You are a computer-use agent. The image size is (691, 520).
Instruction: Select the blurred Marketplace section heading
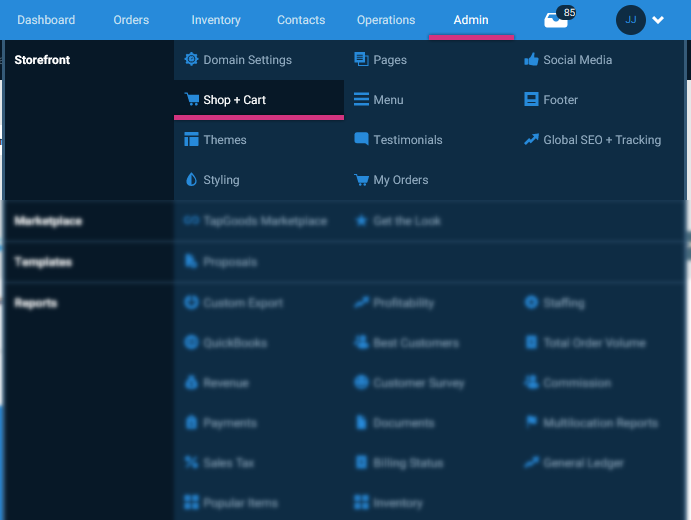[x=48, y=221]
